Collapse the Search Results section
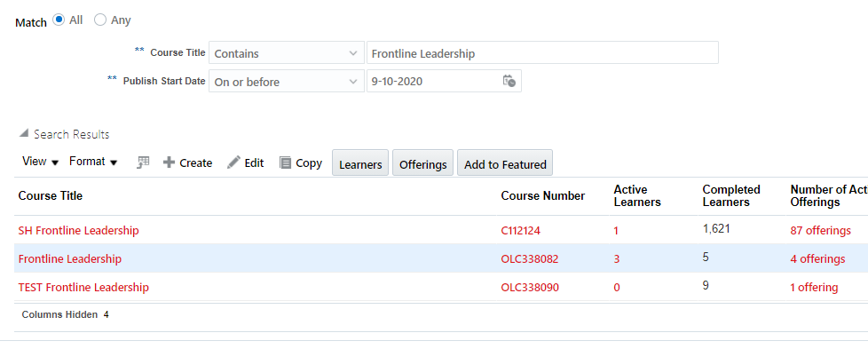Image resolution: width=868 pixels, height=349 pixels. coord(24,134)
